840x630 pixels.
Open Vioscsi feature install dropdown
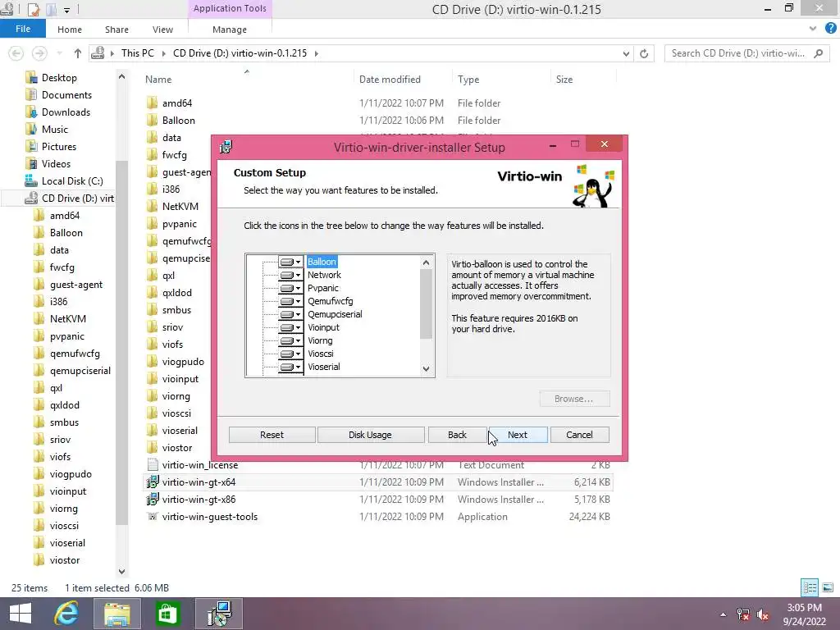[x=290, y=354]
